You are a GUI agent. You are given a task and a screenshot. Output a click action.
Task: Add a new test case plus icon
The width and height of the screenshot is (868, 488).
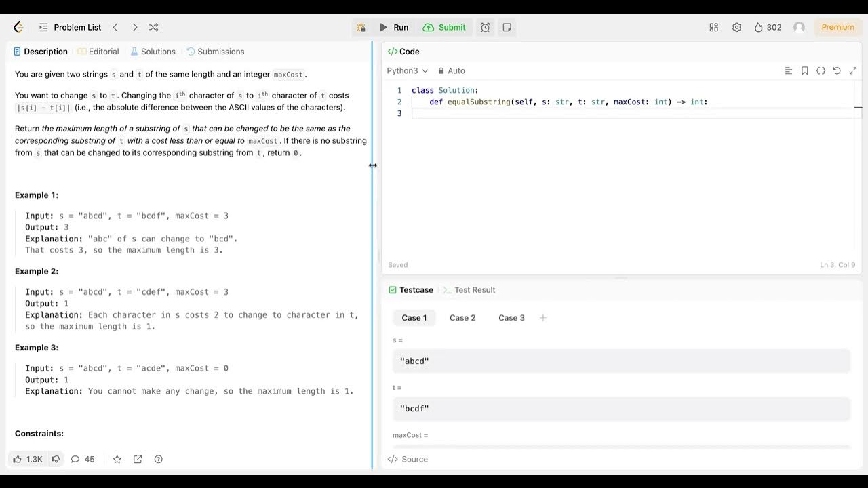click(542, 318)
